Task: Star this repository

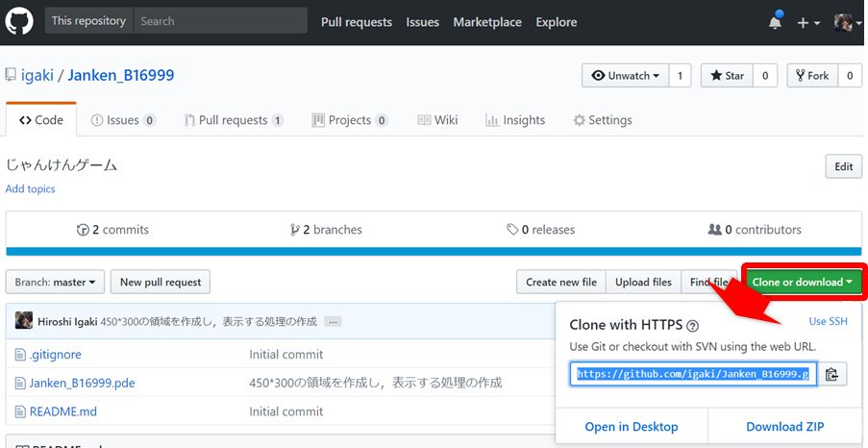Action: 727,76
